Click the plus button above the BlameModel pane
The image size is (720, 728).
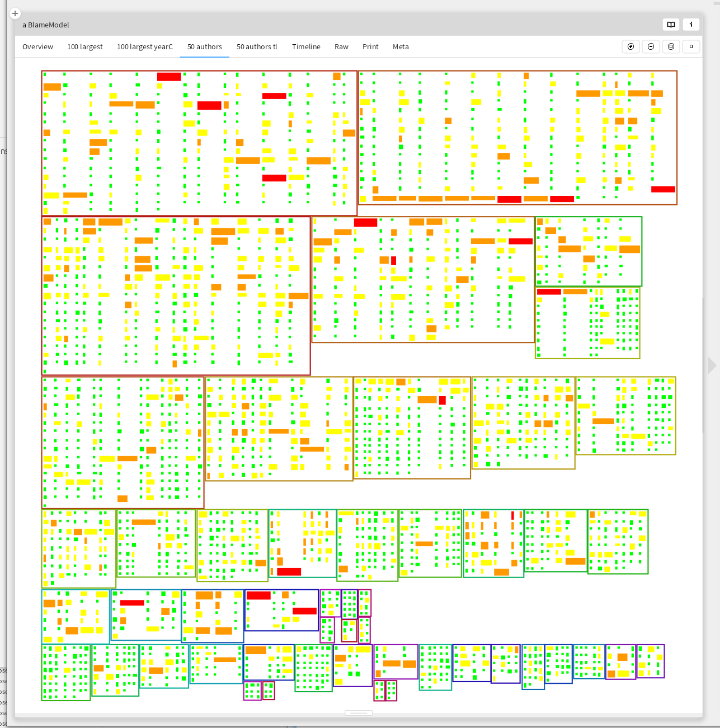(x=15, y=13)
